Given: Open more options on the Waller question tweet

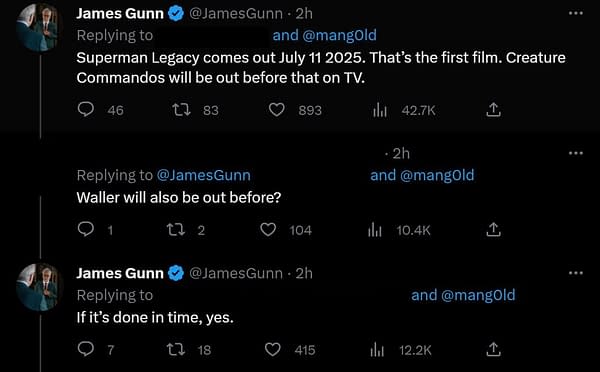Looking at the screenshot, I should (x=576, y=153).
